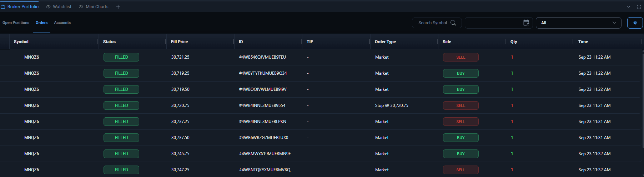This screenshot has width=644, height=177.
Task: Click FILLED badge for order 30,719.25
Action: coord(121,73)
